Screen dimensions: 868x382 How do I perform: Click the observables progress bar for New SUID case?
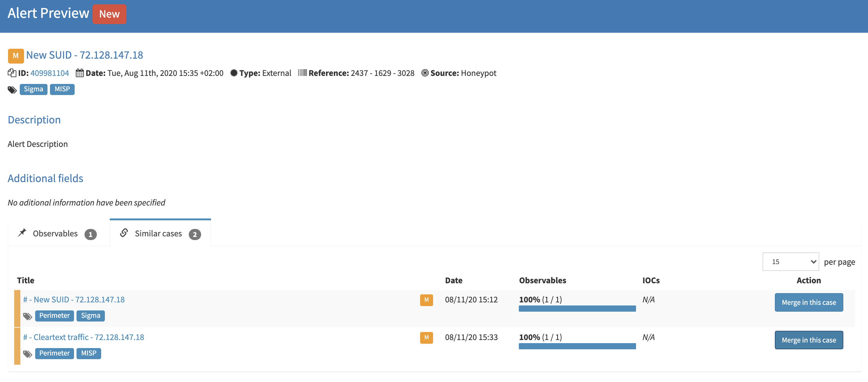tap(577, 309)
